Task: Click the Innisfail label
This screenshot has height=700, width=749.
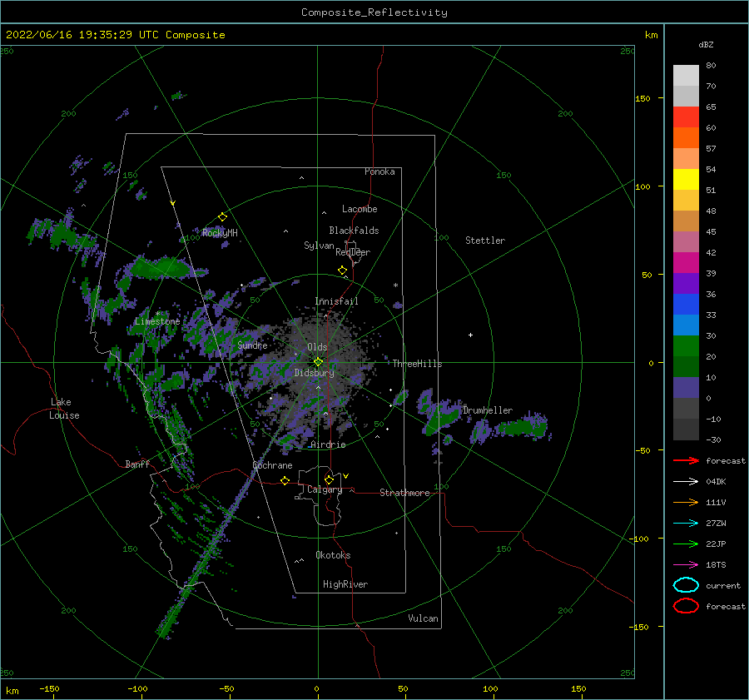Action: pyautogui.click(x=336, y=301)
